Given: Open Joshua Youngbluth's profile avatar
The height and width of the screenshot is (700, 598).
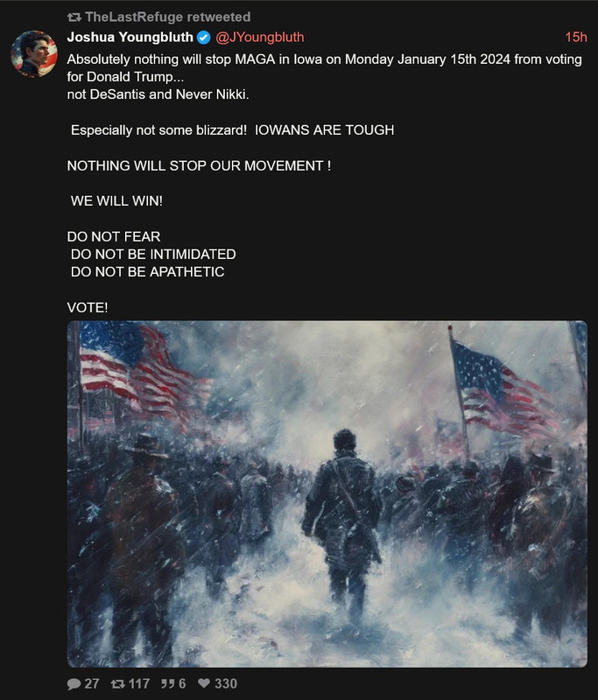Looking at the screenshot, I should point(34,54).
